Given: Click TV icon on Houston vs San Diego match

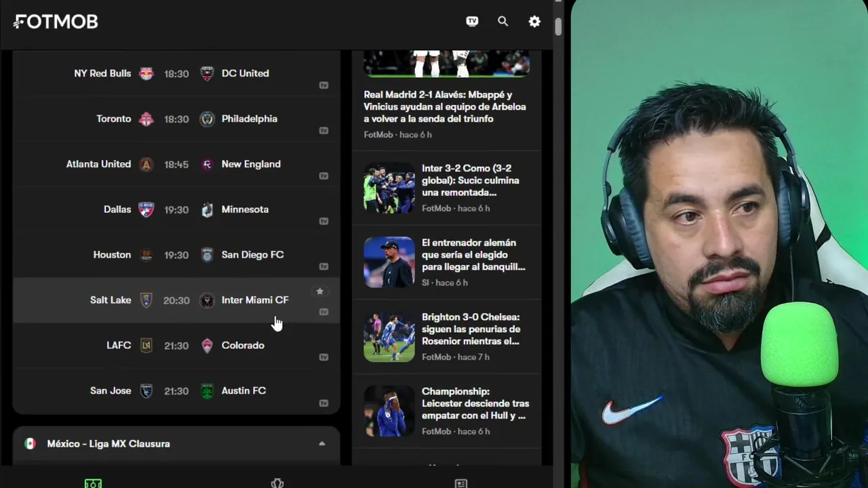Looking at the screenshot, I should click(323, 266).
